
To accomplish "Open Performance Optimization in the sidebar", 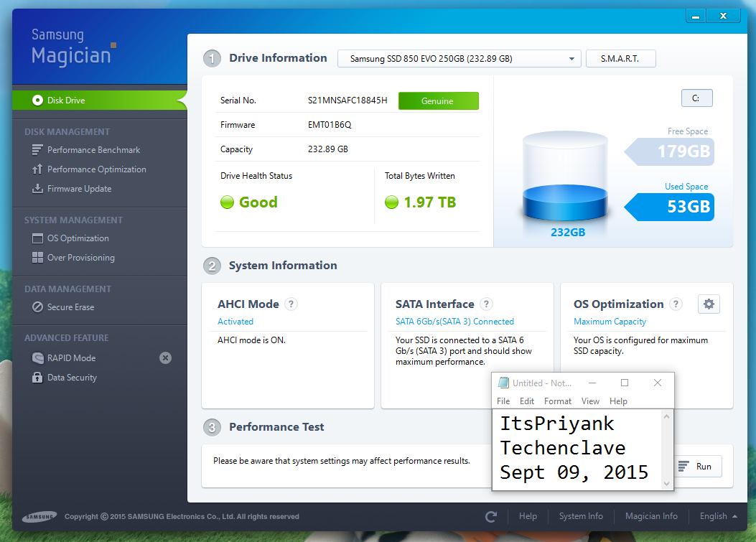I will [x=96, y=169].
